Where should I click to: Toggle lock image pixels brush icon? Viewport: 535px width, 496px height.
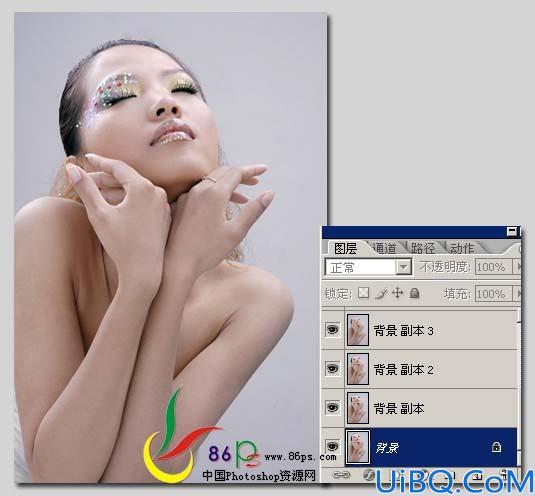click(380, 293)
